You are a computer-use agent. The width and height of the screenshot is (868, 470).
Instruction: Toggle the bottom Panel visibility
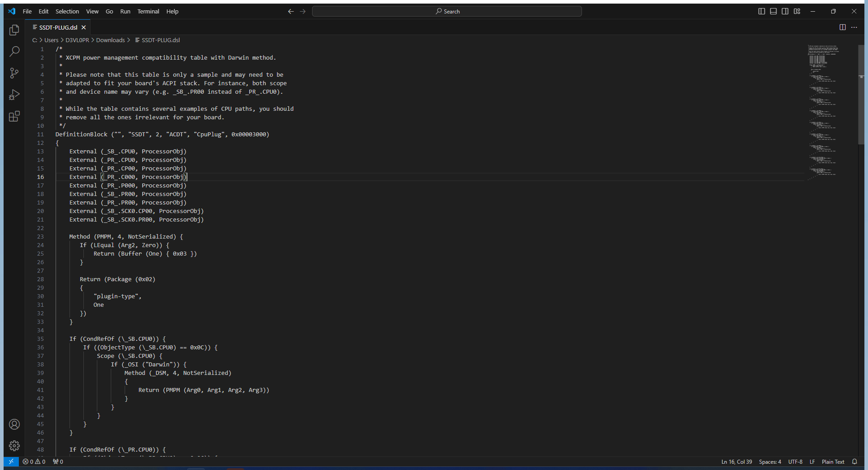click(773, 11)
